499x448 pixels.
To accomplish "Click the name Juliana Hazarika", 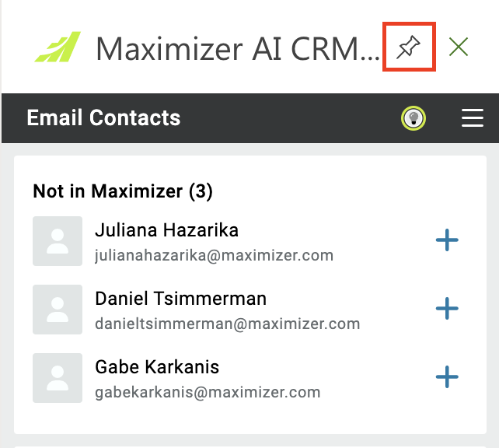I will [x=167, y=230].
